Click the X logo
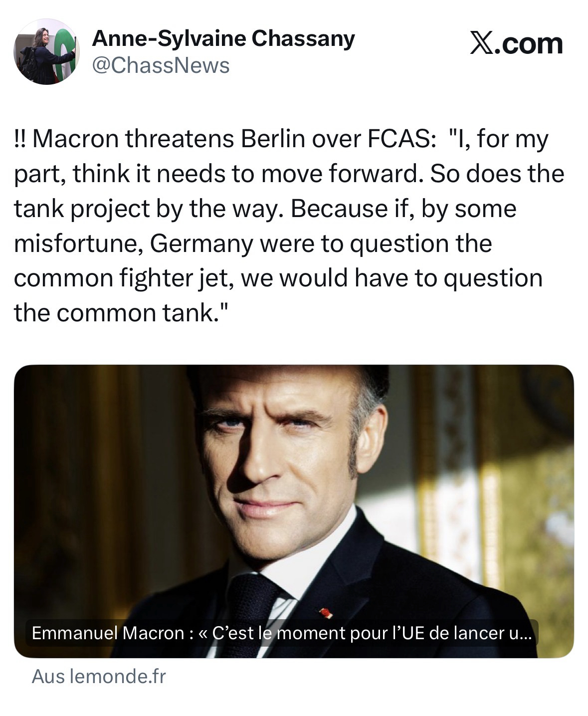The width and height of the screenshot is (588, 716). click(x=480, y=44)
